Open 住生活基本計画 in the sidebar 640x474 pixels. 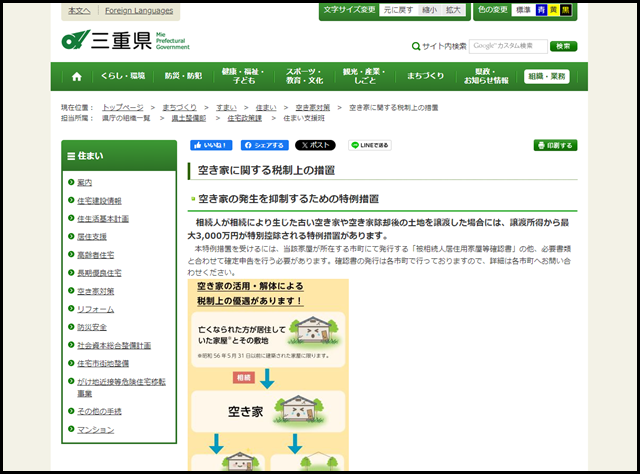pyautogui.click(x=103, y=219)
